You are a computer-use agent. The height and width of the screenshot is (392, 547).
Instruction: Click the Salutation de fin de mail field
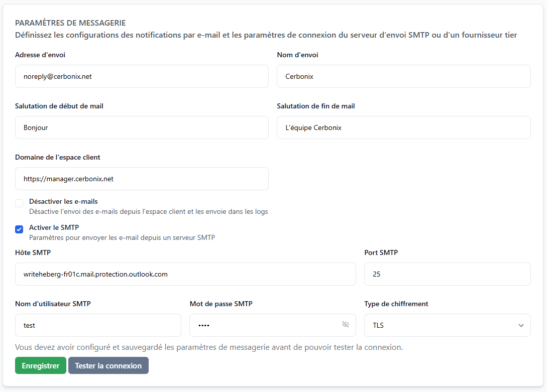pyautogui.click(x=403, y=127)
